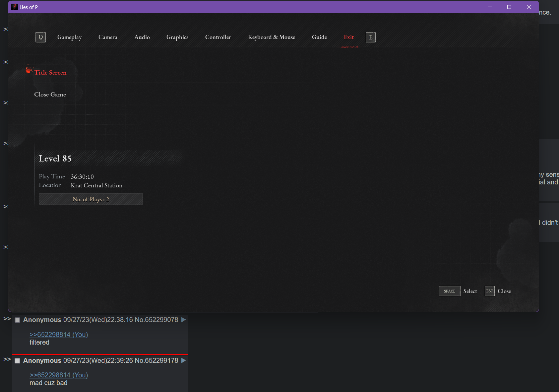Click the Level 85 heading

click(x=55, y=159)
